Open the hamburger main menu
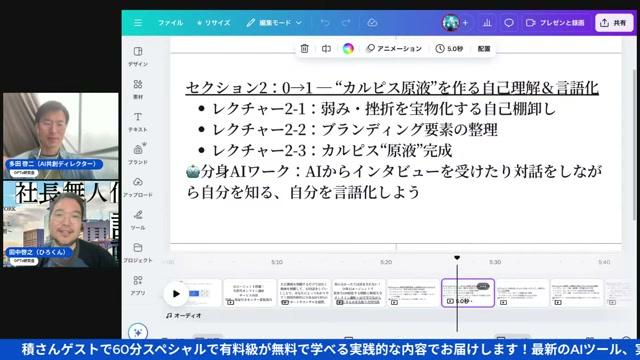Screen dimensions: 640x360 point(138,23)
